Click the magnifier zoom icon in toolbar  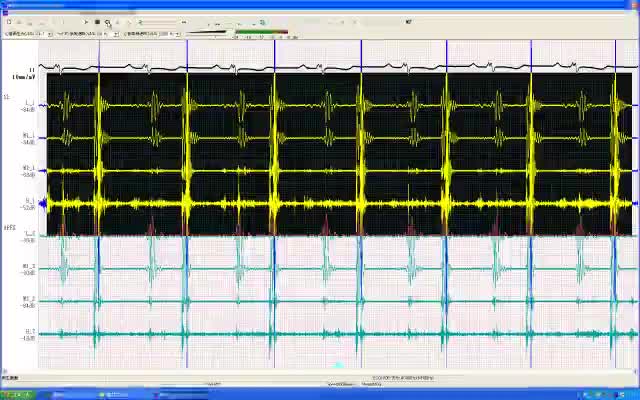pyautogui.click(x=108, y=22)
